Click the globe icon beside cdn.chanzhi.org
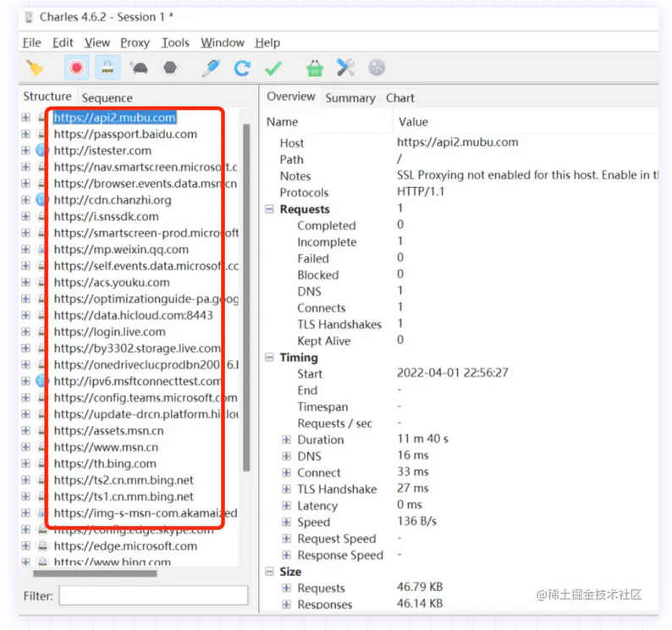 [x=41, y=200]
